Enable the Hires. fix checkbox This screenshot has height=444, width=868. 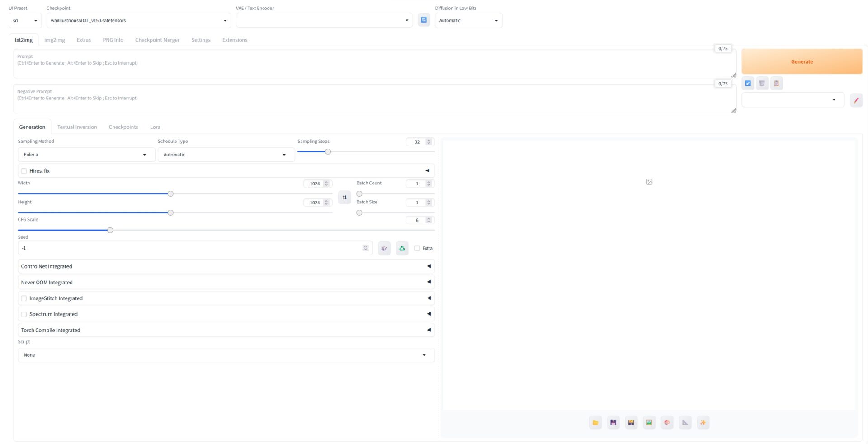(x=24, y=171)
